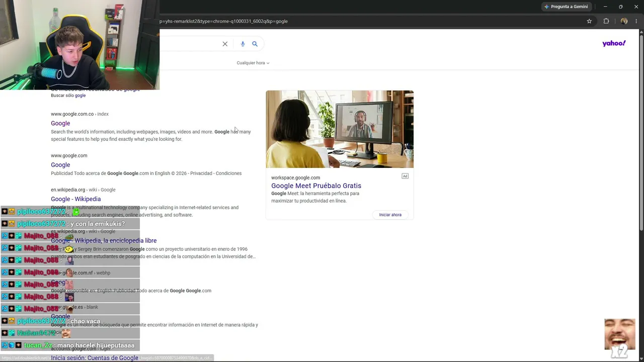
Task: Click the en.wikipedia.org › wiki › Google breadcrumb
Action: [x=83, y=190]
